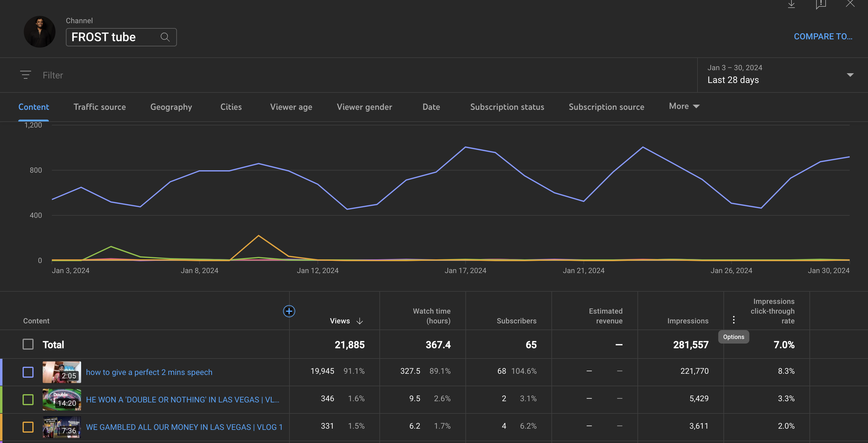
Task: Click the FROST tube channel avatar
Action: click(x=39, y=32)
